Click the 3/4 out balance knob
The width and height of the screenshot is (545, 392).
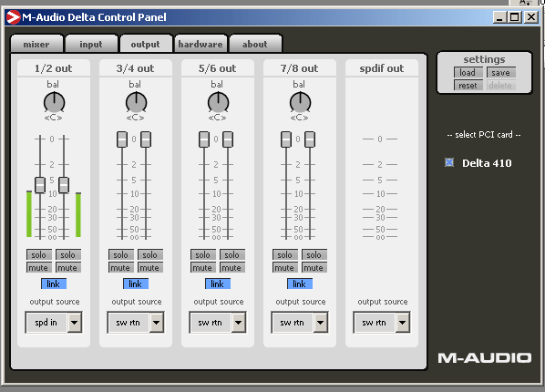click(x=137, y=103)
